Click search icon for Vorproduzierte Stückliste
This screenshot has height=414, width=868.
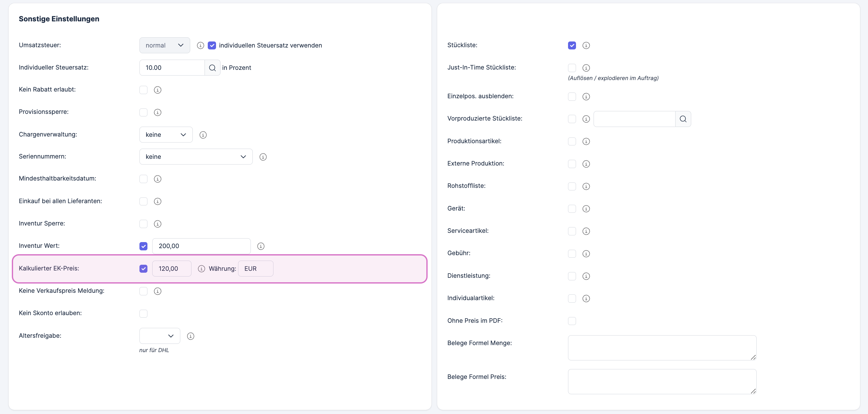pos(683,119)
